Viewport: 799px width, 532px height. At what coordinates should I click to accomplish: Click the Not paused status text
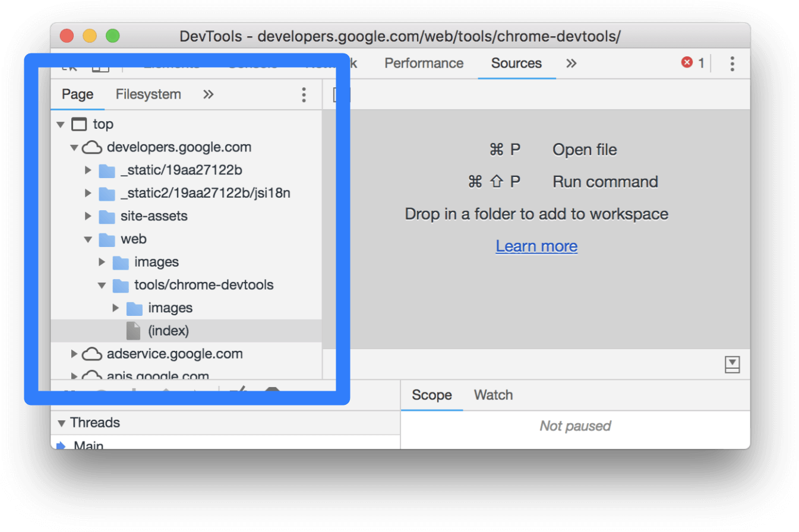point(575,426)
